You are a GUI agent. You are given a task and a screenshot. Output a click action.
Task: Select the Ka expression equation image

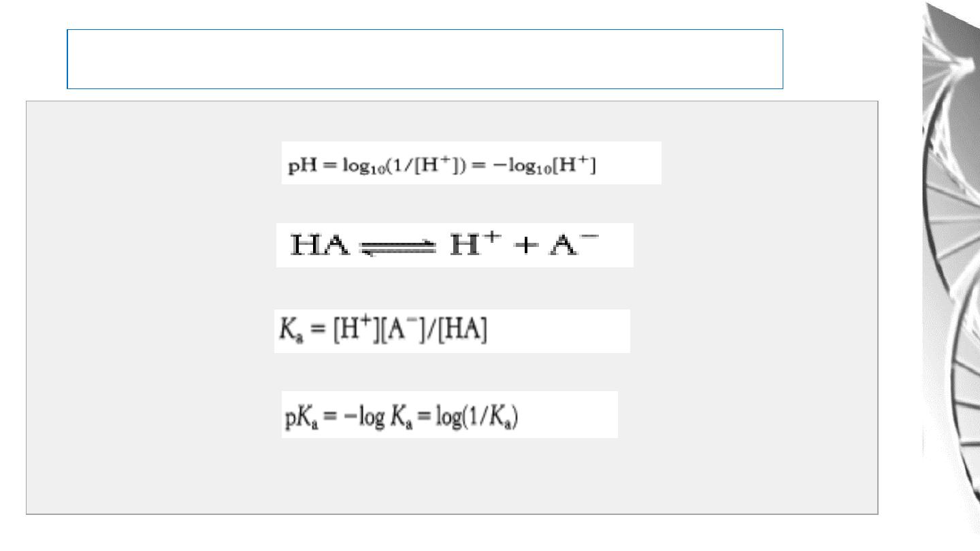click(x=452, y=331)
